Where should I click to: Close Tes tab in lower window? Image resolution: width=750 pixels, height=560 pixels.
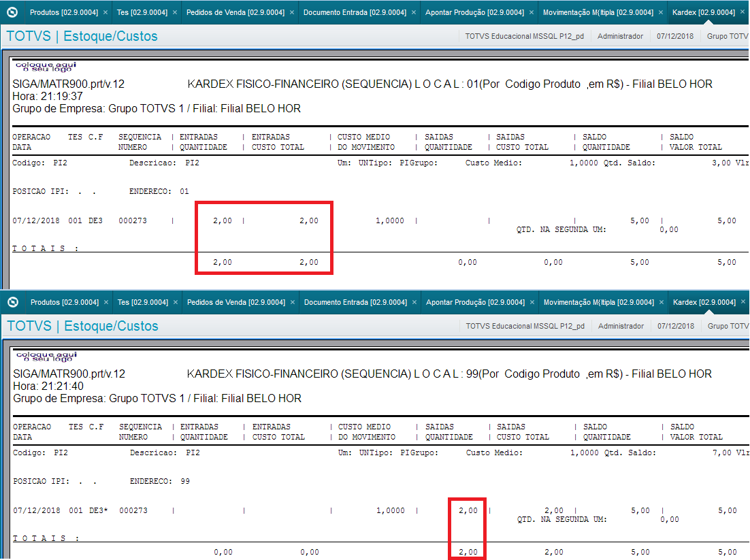176,302
